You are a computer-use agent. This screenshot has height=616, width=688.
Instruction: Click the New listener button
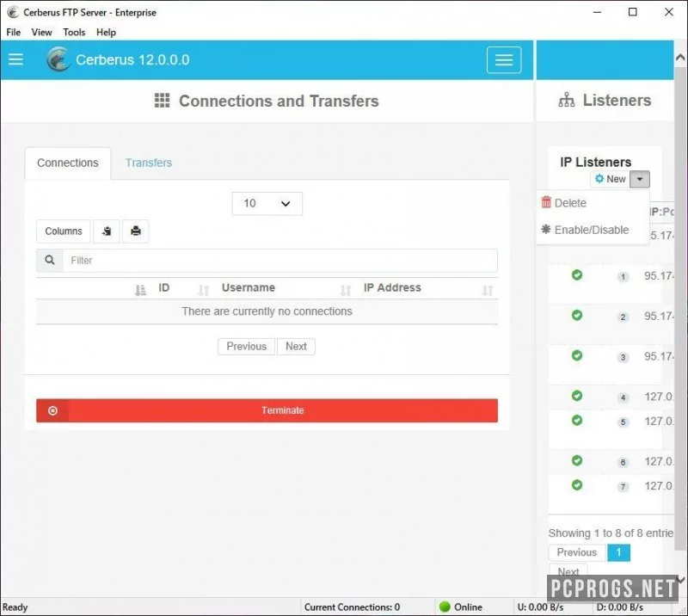[x=611, y=179]
